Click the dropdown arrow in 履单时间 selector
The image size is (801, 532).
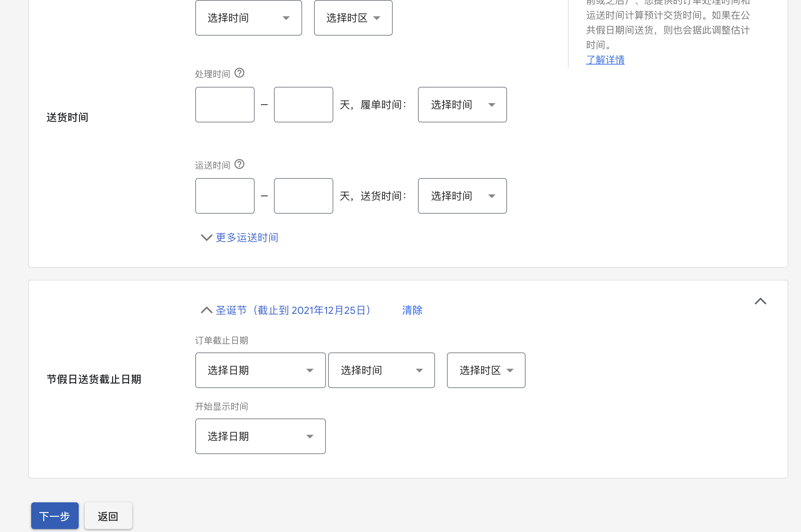[x=492, y=105]
